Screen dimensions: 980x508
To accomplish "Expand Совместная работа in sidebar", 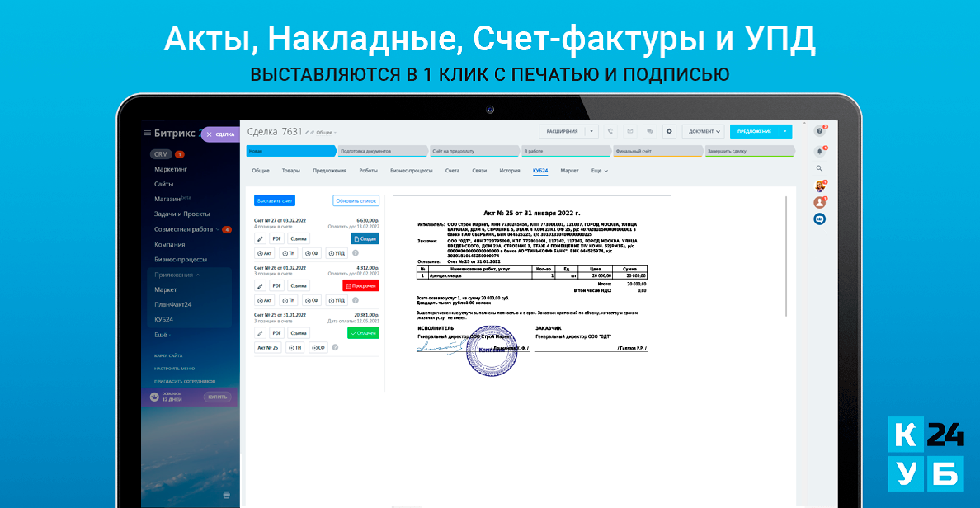I will tap(186, 229).
